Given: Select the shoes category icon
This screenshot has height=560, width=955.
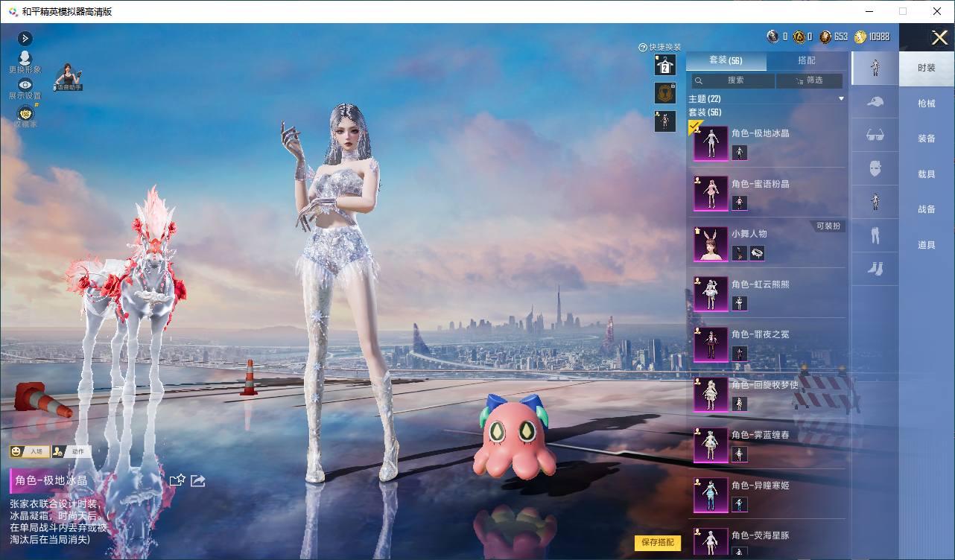Looking at the screenshot, I should tap(875, 269).
